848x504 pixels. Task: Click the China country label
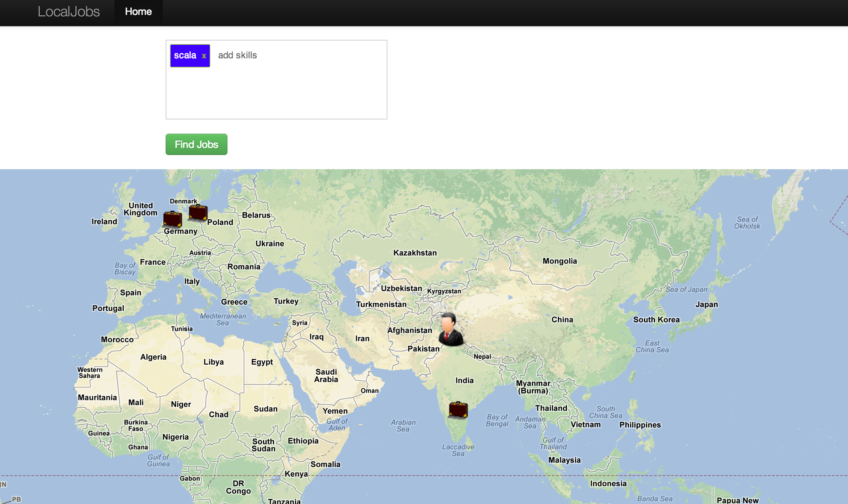[x=562, y=320]
